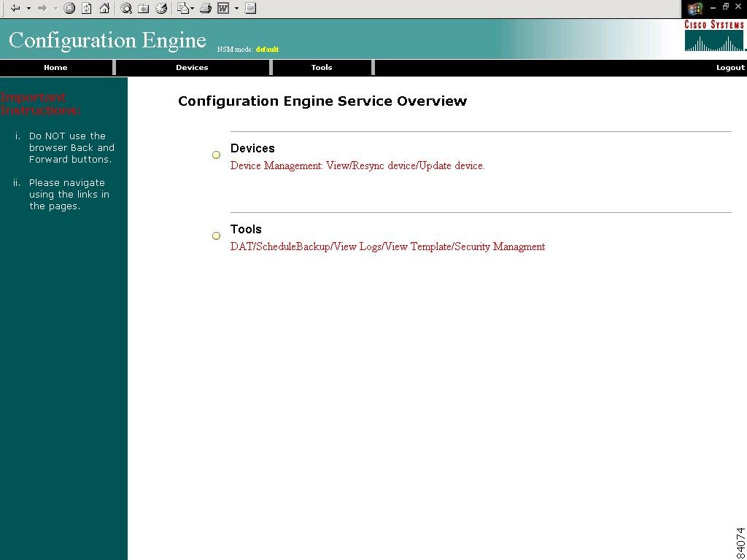The height and width of the screenshot is (560, 747).
Task: Open the Devices menu in the navigation bar
Action: point(192,67)
